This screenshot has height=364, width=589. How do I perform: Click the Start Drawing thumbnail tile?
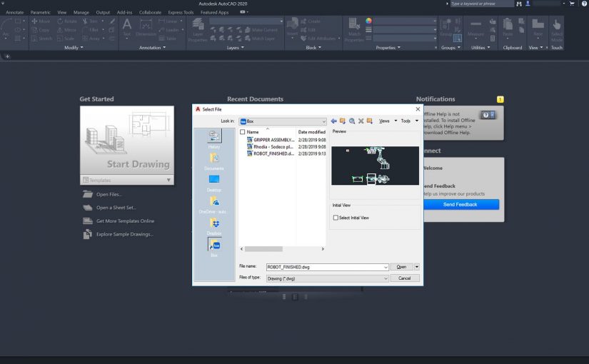tap(127, 141)
